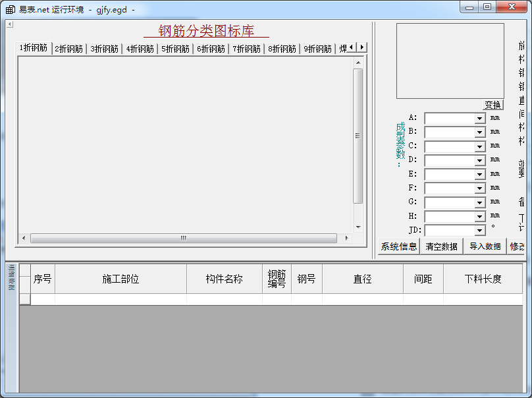532x398 pixels.
Task: Open the F parameter dropdown
Action: [x=479, y=188]
